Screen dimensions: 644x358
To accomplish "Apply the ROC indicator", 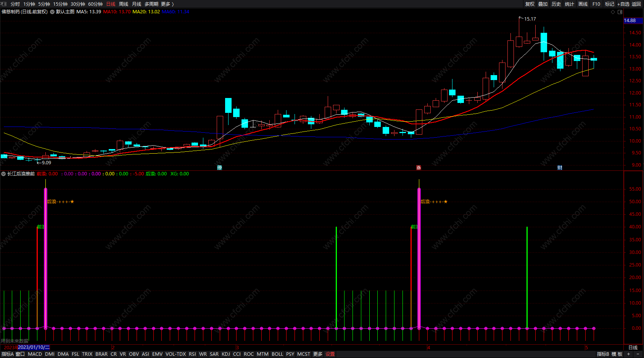I will (x=249, y=354).
